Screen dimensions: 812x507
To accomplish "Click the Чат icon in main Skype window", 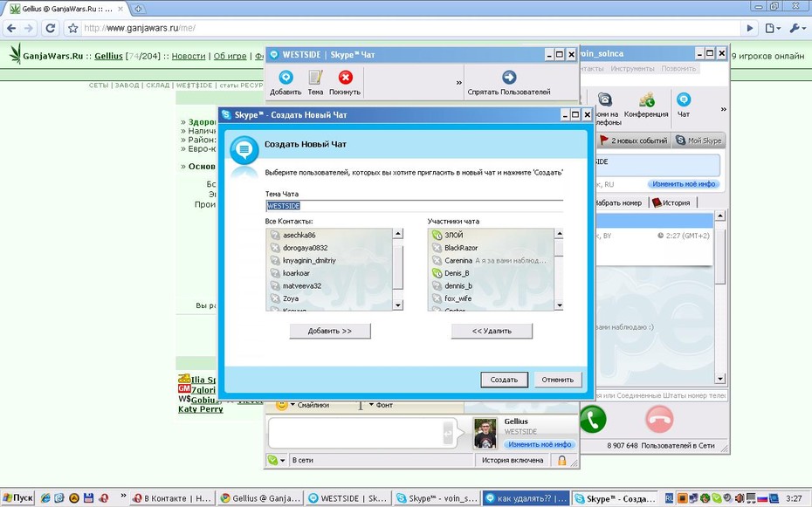I will pos(684,99).
